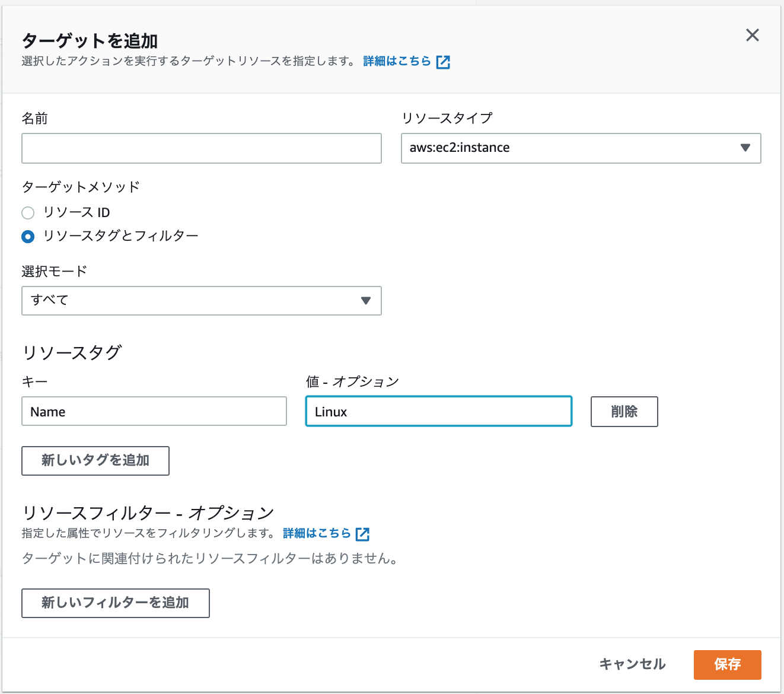Click the ターゲットを追加 dialog title
The image size is (784, 694).
90,41
